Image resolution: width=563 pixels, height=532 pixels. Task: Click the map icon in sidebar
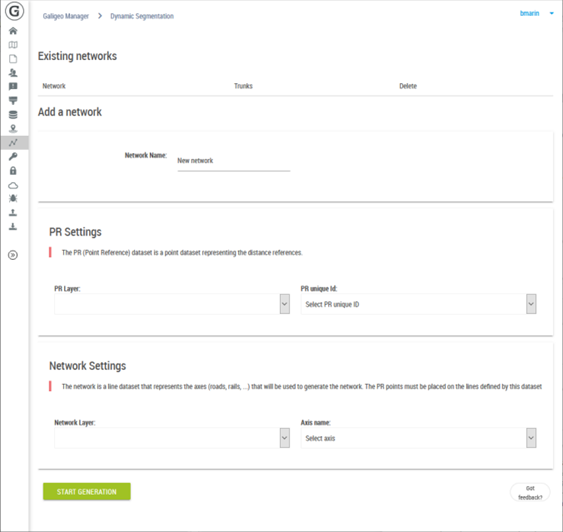click(13, 45)
